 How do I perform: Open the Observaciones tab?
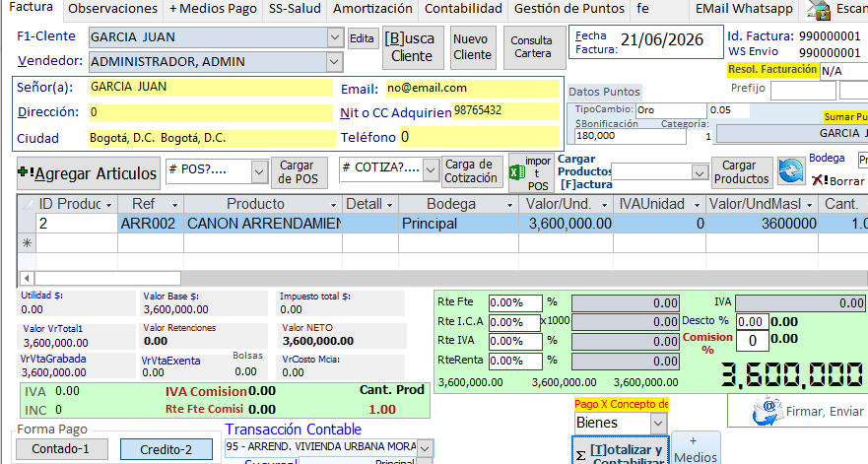coord(113,9)
